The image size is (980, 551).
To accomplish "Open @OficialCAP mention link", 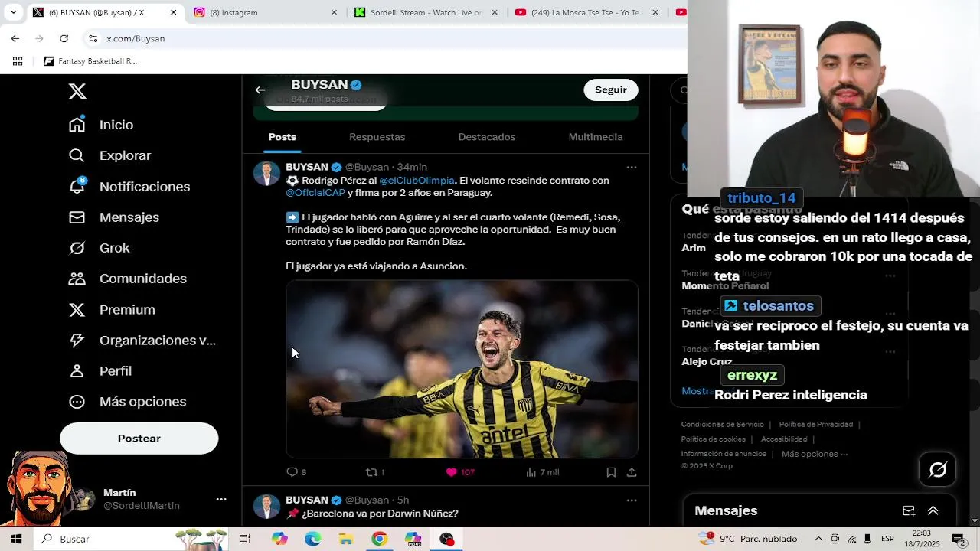I will pyautogui.click(x=315, y=193).
